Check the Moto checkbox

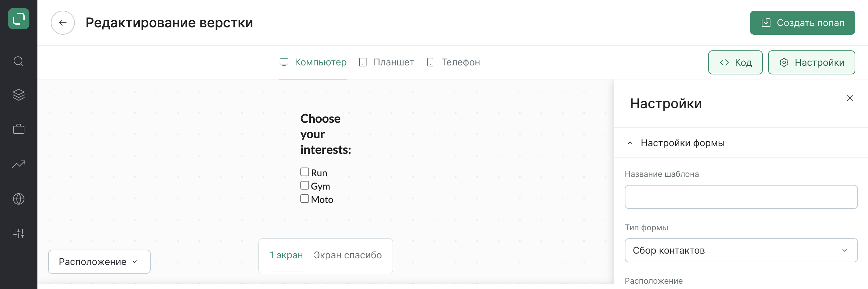point(305,199)
